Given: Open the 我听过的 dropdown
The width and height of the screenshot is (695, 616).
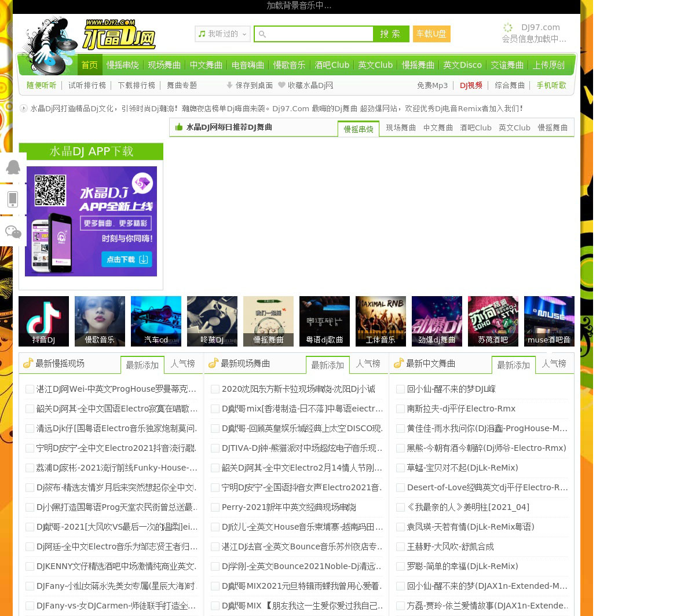Looking at the screenshot, I should [x=222, y=34].
